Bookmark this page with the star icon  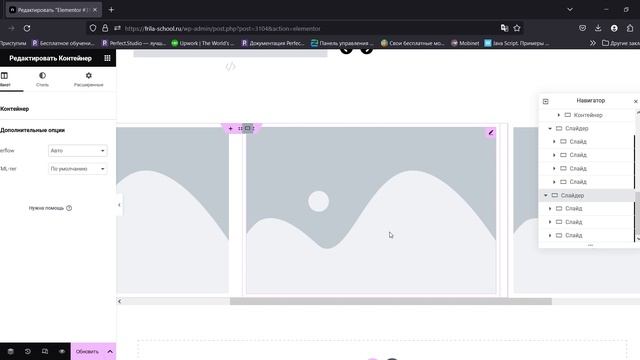pos(517,28)
